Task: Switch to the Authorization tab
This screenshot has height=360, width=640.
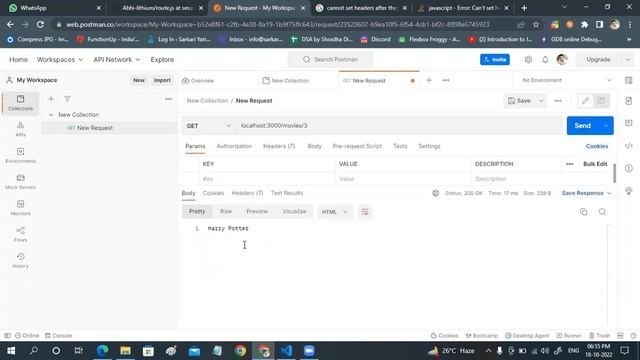Action: click(x=234, y=146)
